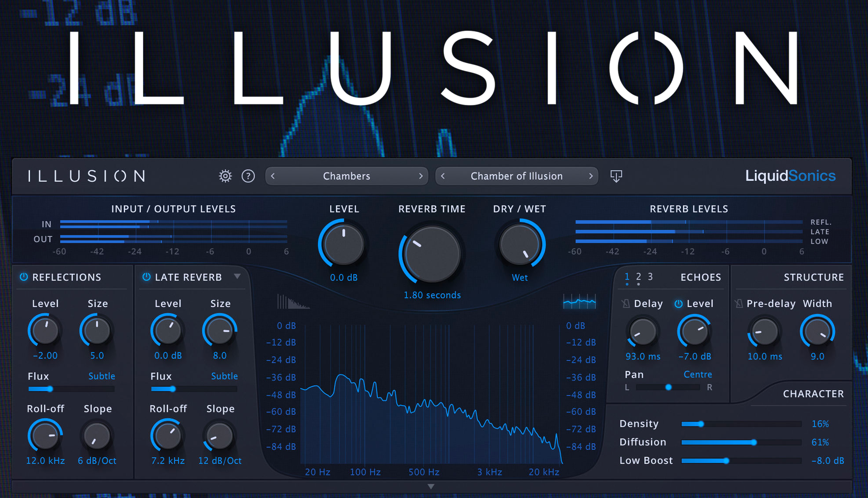Viewport: 868px width, 498px height.
Task: Toggle Late Reverb section power
Action: click(x=146, y=277)
